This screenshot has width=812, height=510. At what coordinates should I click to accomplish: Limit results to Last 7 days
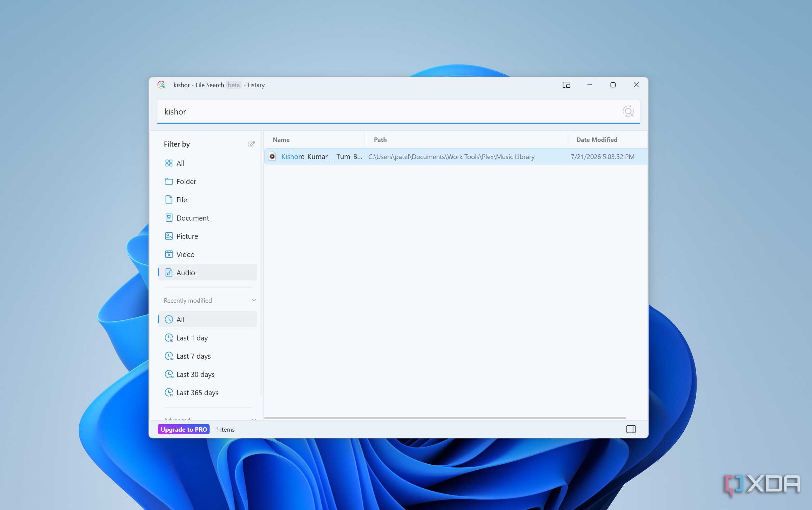[x=207, y=356]
